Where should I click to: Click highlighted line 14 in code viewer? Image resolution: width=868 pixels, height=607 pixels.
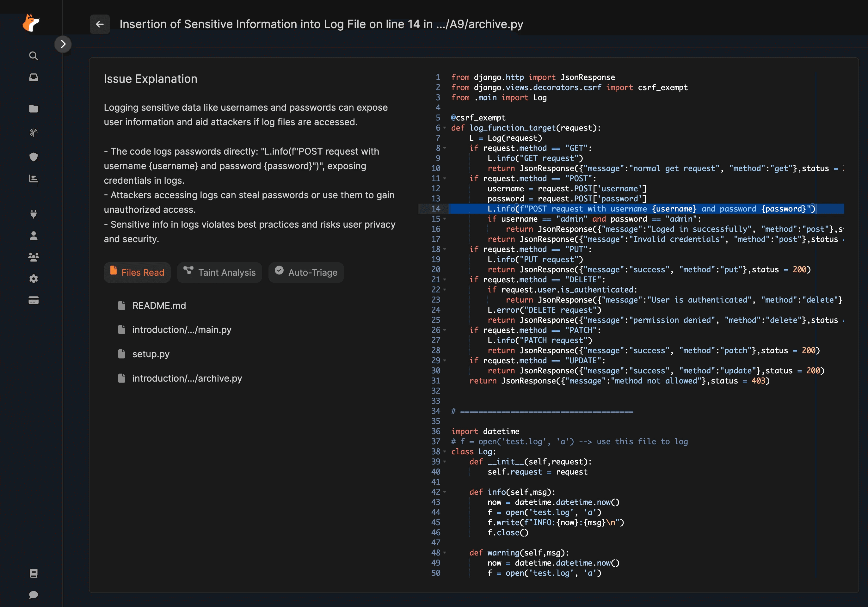tap(643, 209)
